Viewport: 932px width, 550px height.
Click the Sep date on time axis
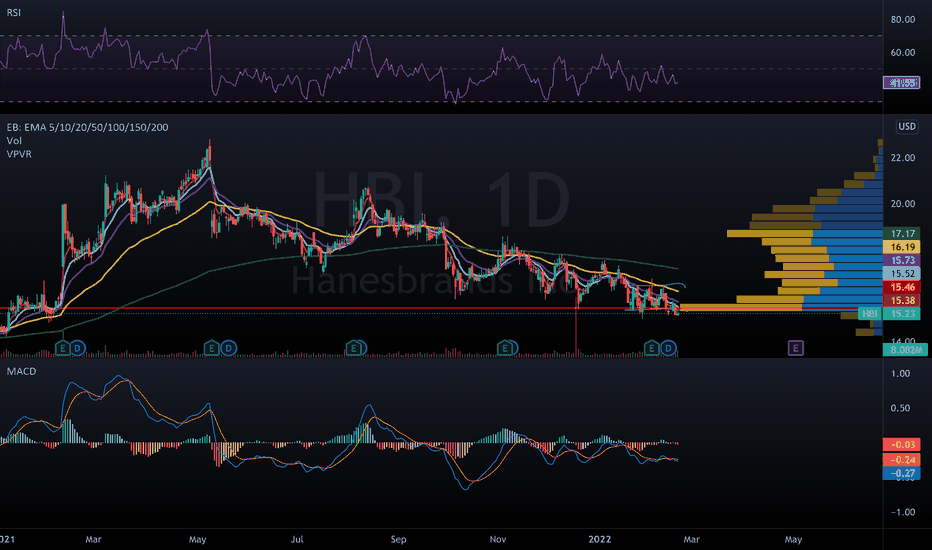(x=398, y=539)
